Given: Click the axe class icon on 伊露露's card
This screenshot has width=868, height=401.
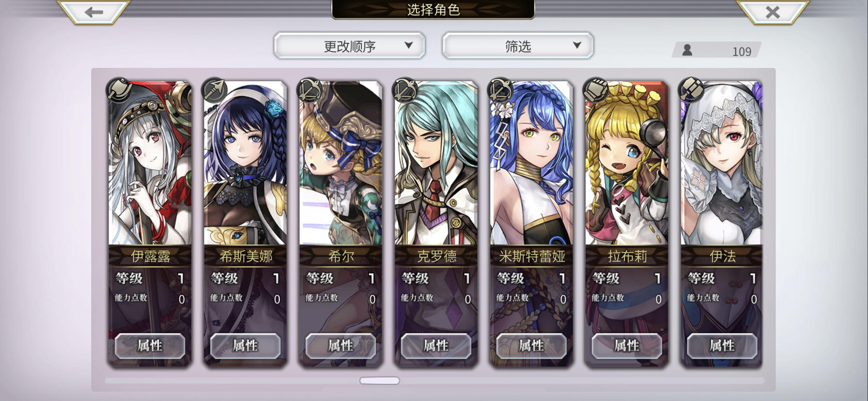Looking at the screenshot, I should [119, 90].
